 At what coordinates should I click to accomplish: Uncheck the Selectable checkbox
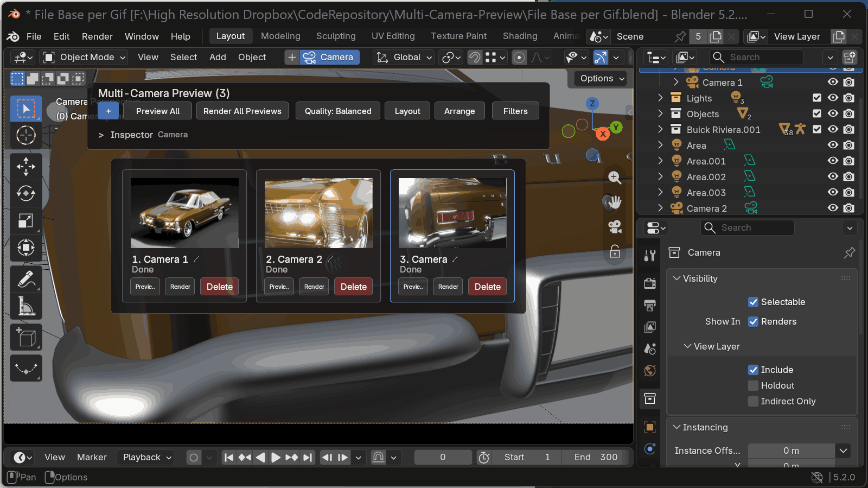(x=753, y=302)
